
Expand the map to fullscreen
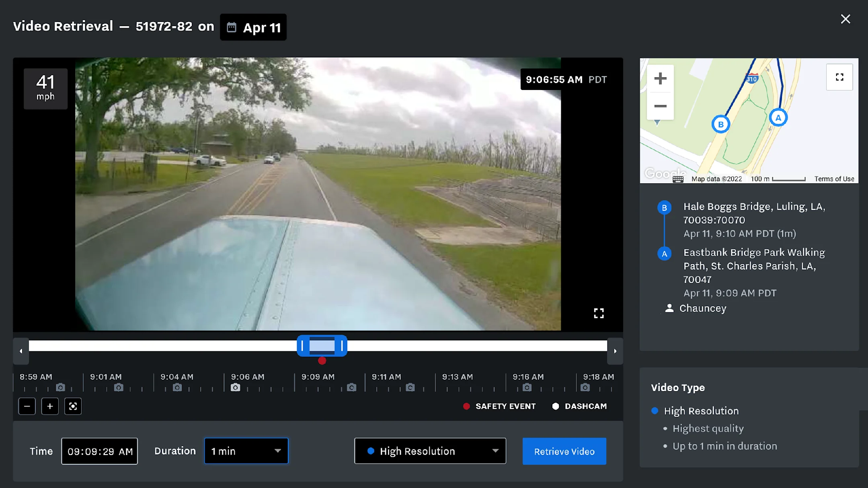coord(839,77)
